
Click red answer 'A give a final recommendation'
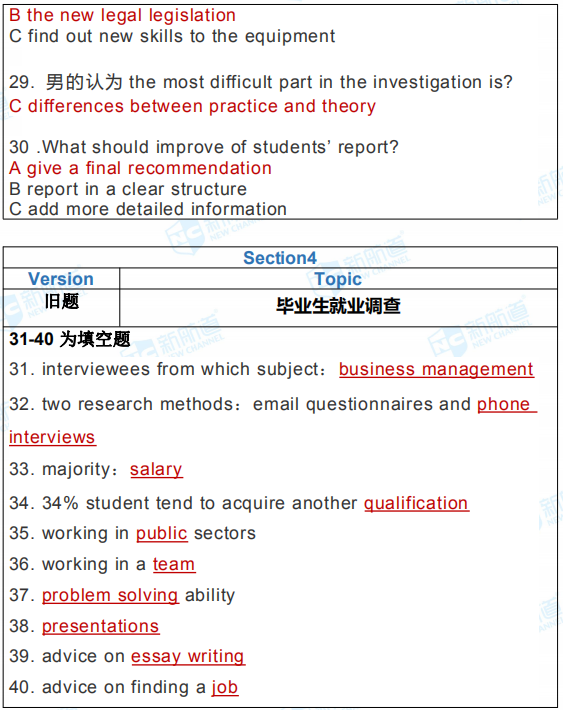point(140,168)
